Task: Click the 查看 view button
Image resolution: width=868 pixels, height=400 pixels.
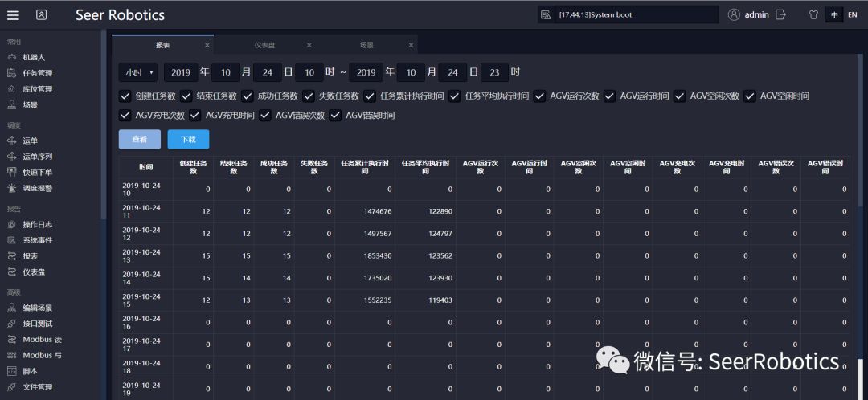Action: (140, 139)
